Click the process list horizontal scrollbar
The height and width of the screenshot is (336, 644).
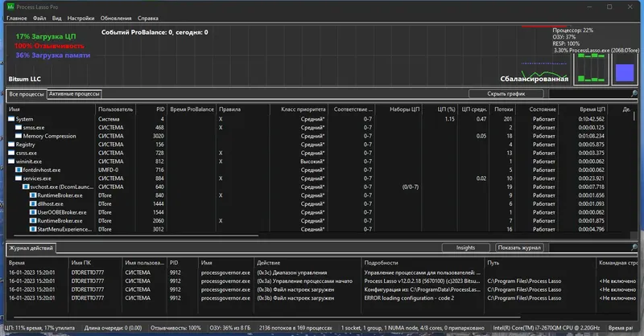(x=135, y=236)
